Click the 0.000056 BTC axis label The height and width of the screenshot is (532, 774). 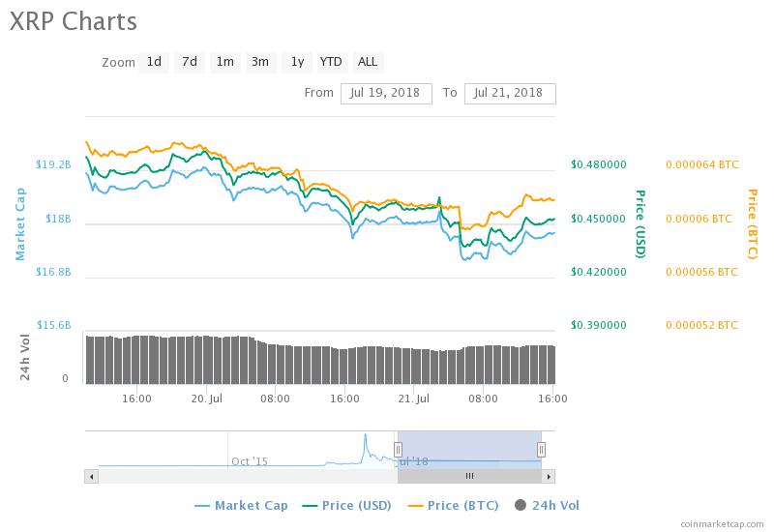click(x=701, y=272)
